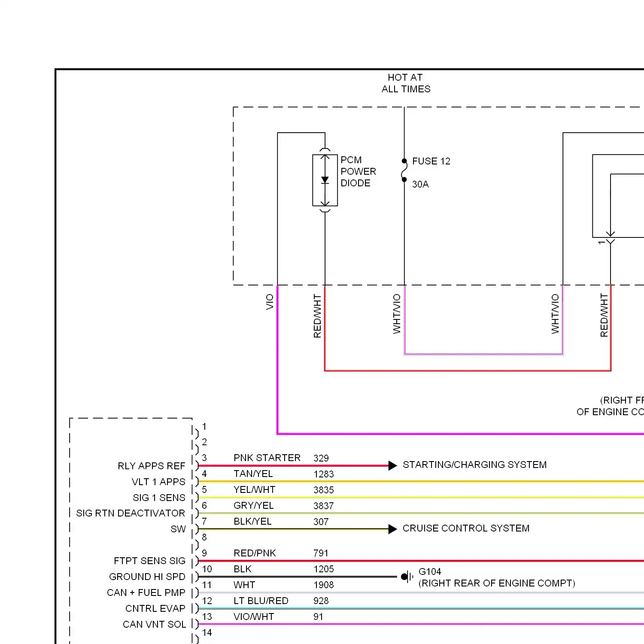Click circuit number 1908
644x644 pixels.
(323, 585)
